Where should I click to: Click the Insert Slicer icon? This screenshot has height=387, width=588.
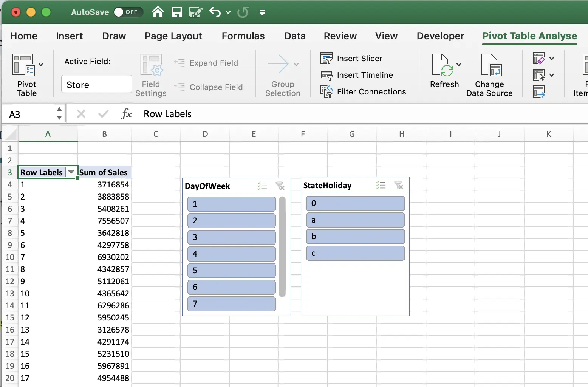[x=326, y=59]
